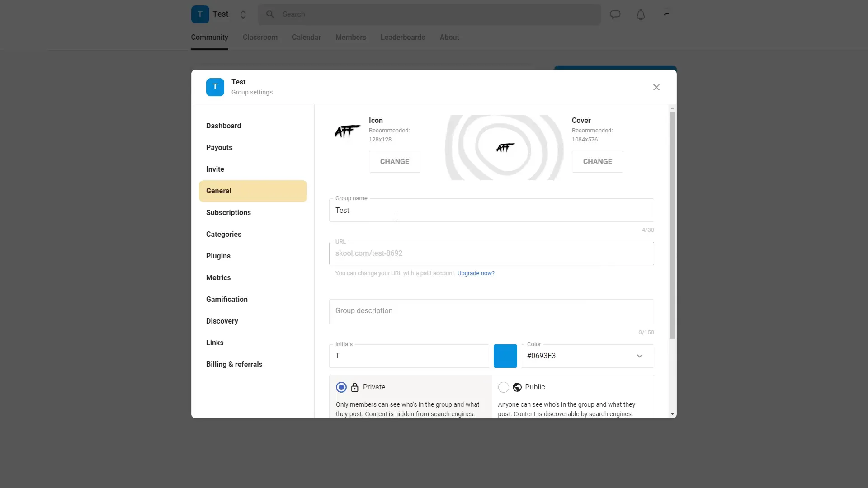Viewport: 868px width, 488px height.
Task: Open Subscriptions settings section
Action: click(253, 213)
